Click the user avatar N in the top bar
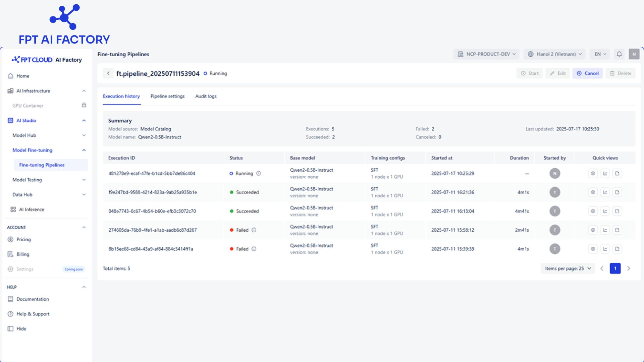This screenshot has width=644, height=362. pyautogui.click(x=634, y=54)
